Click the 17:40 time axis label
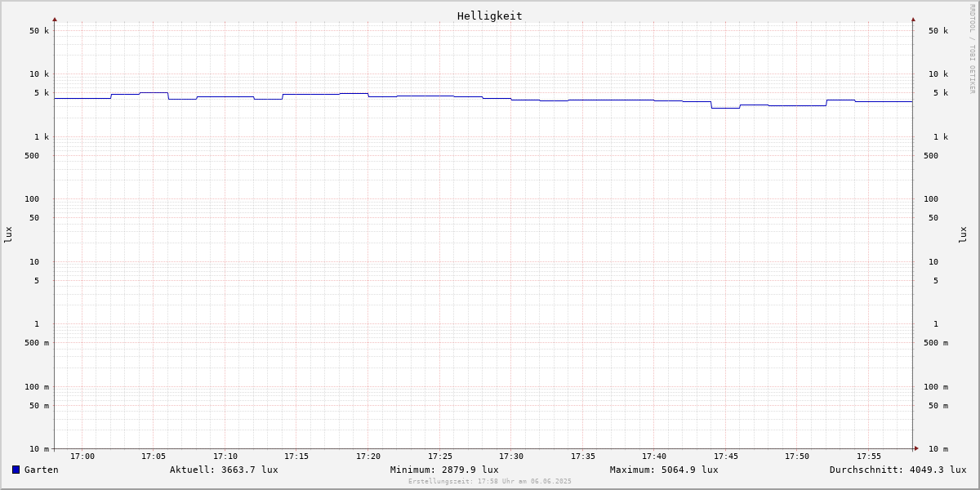 pos(654,457)
